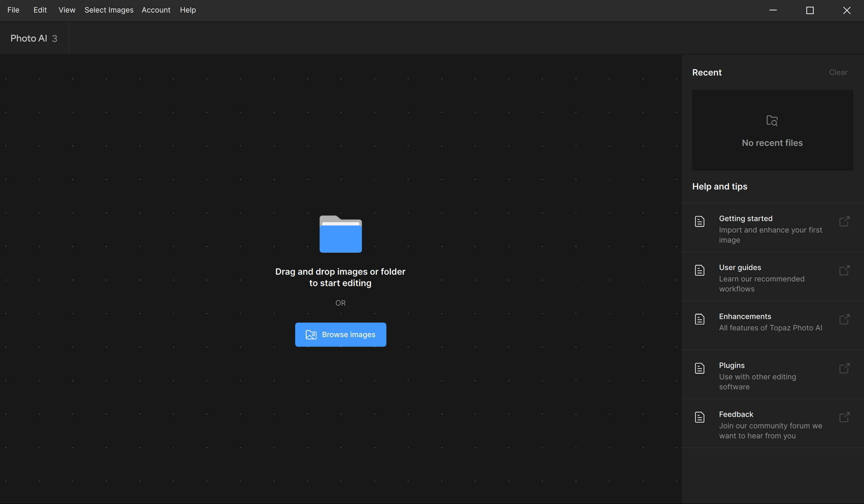Open the File menu
The image size is (864, 504).
13,10
